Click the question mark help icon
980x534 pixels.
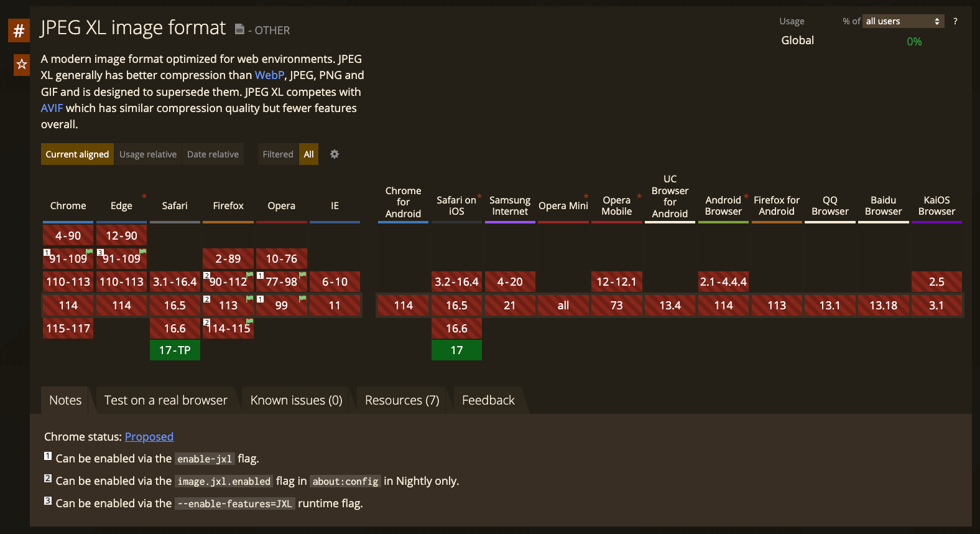tap(955, 21)
